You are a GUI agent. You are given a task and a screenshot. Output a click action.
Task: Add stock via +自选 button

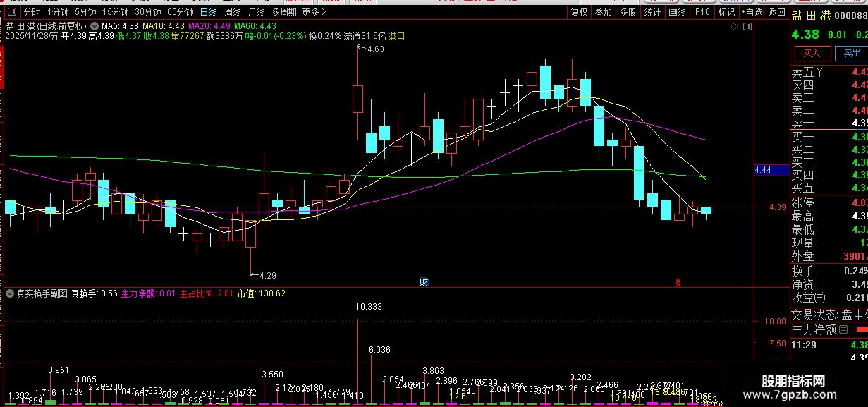click(751, 12)
